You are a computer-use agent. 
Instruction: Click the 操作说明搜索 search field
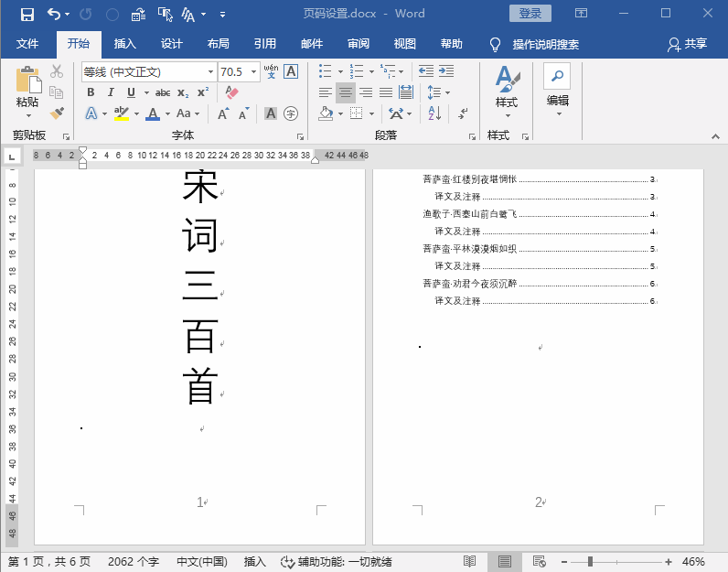tap(545, 45)
